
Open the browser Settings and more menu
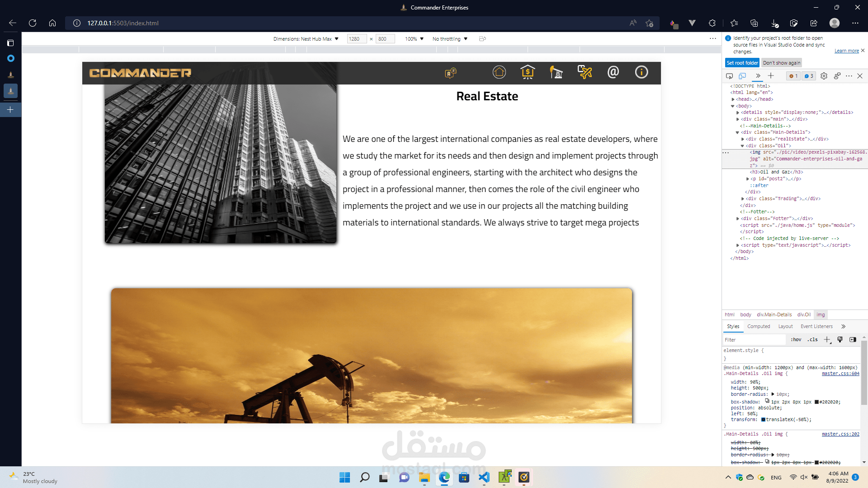pos(855,23)
